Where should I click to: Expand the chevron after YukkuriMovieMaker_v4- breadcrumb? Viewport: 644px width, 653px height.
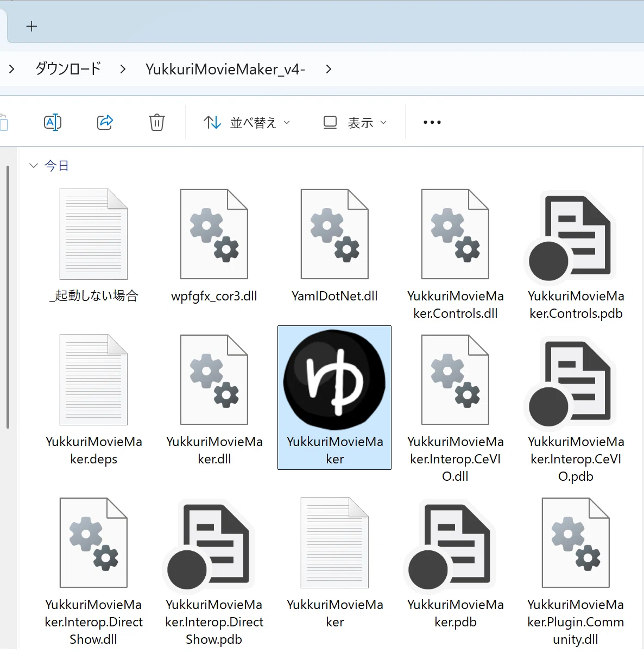click(329, 69)
